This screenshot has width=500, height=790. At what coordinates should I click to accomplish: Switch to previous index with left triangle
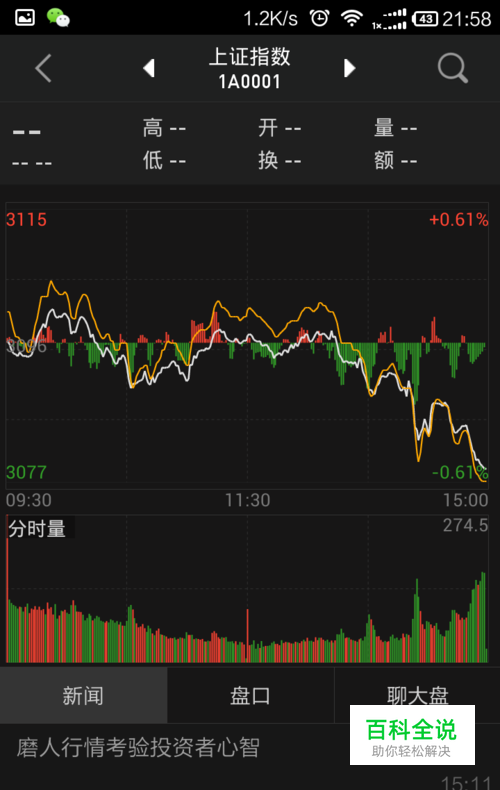149,68
